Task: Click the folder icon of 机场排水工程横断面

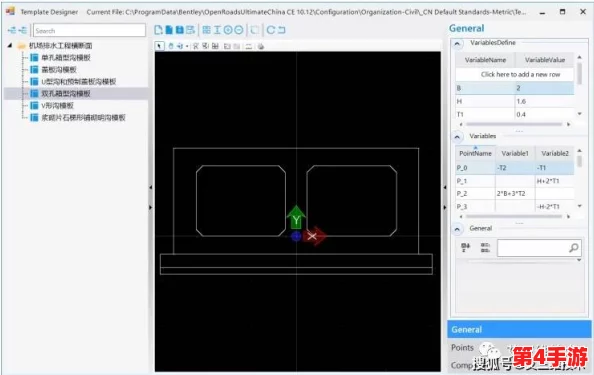Action: coord(22,46)
